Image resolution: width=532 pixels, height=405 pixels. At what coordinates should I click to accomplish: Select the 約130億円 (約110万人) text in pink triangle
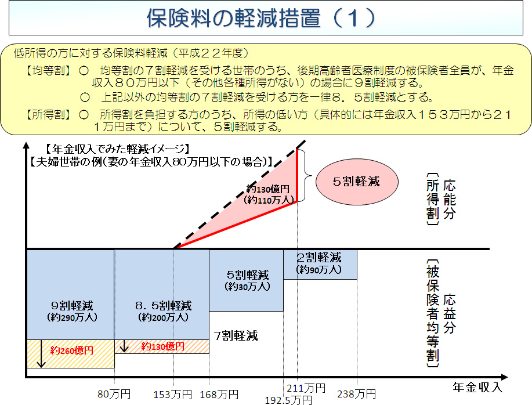click(269, 194)
